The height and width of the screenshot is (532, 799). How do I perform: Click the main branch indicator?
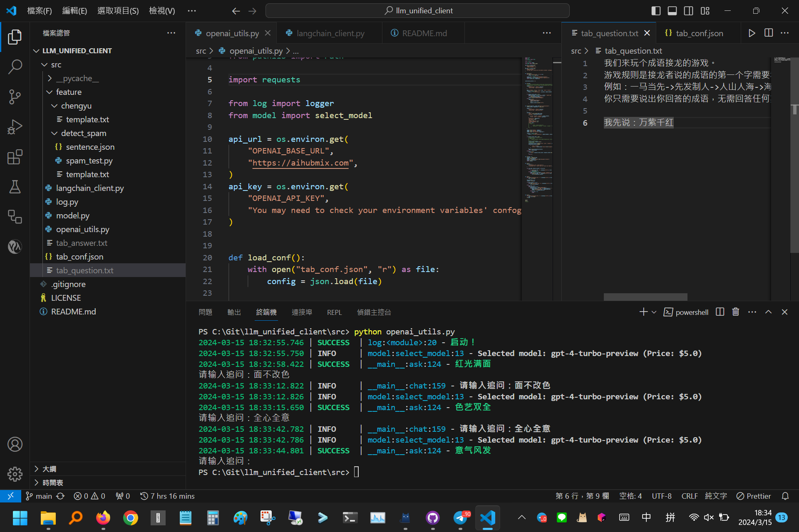point(39,496)
